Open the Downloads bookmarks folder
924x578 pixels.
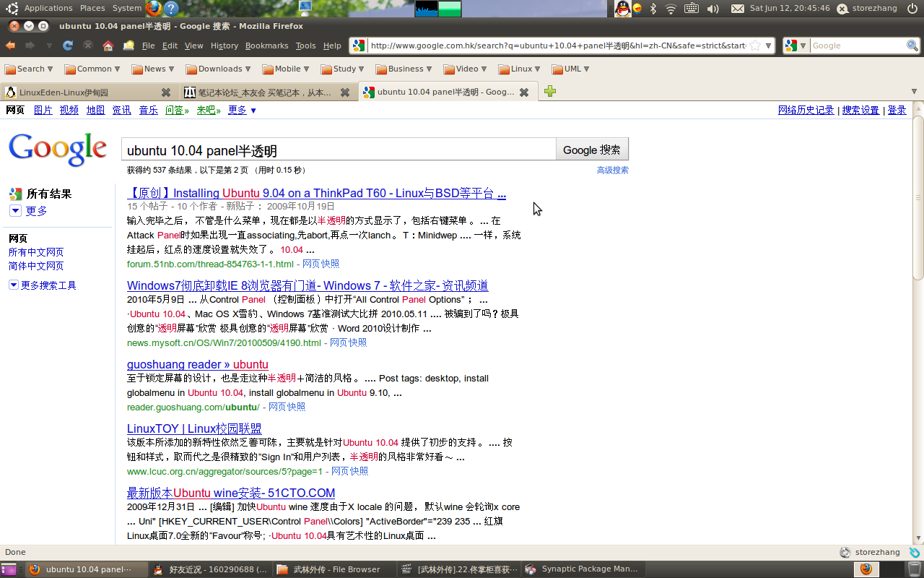pyautogui.click(x=218, y=69)
